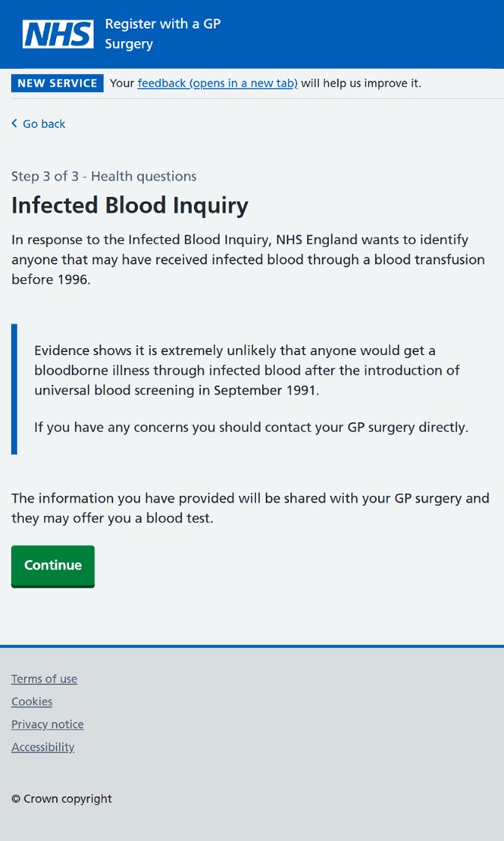Viewport: 504px width, 841px height.
Task: Click the Crown copyright text
Action: 61,799
